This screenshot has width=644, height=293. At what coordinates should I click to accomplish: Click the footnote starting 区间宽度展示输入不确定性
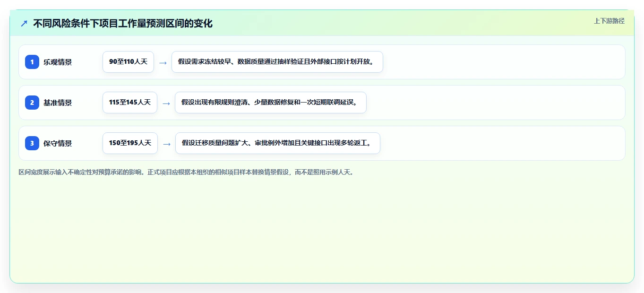pyautogui.click(x=186, y=172)
